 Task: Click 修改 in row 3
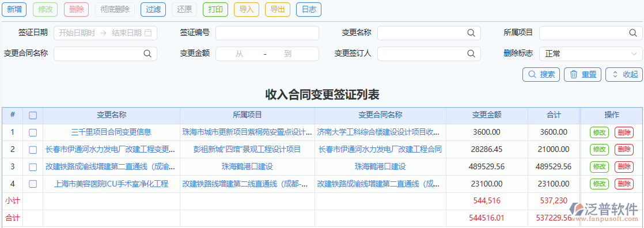point(599,167)
